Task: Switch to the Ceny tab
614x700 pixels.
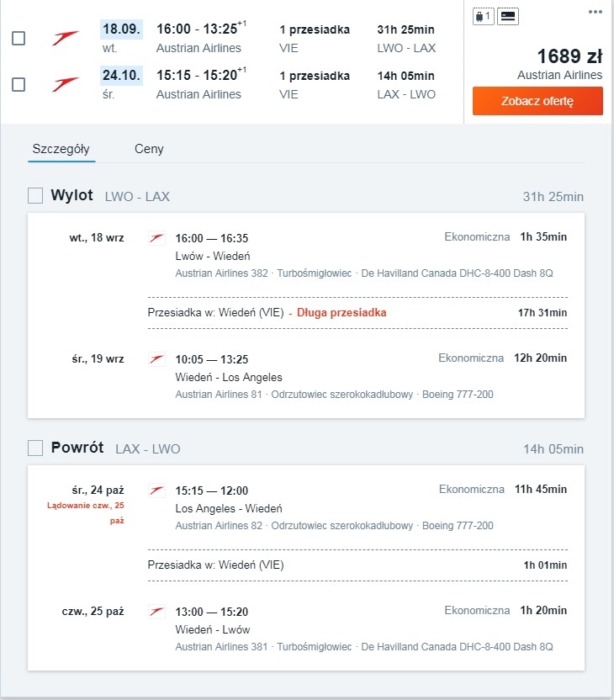Action: coord(149,149)
